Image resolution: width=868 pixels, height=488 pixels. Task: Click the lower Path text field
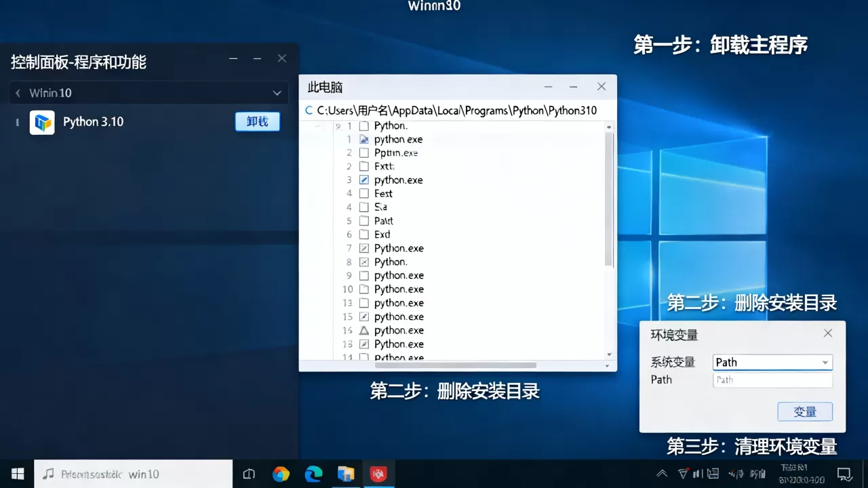click(772, 380)
